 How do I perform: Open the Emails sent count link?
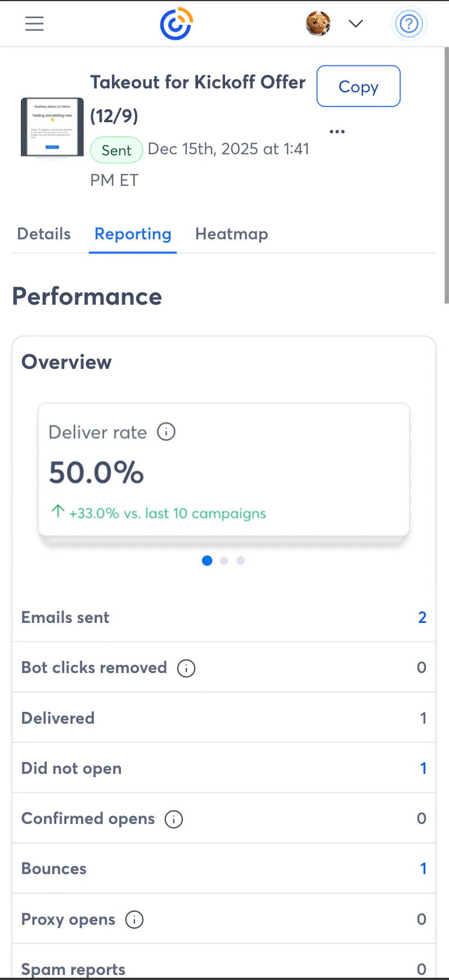[x=422, y=617]
